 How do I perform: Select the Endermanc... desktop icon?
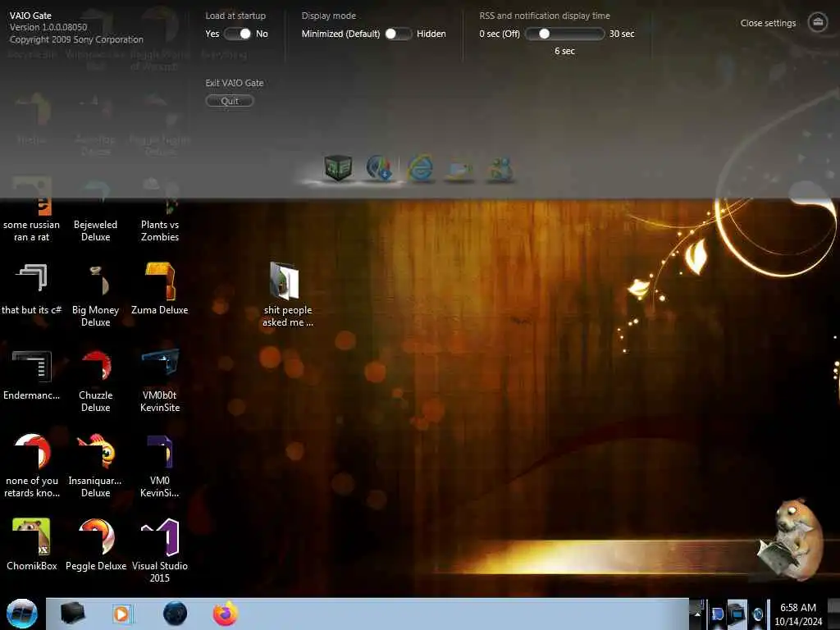click(x=32, y=375)
